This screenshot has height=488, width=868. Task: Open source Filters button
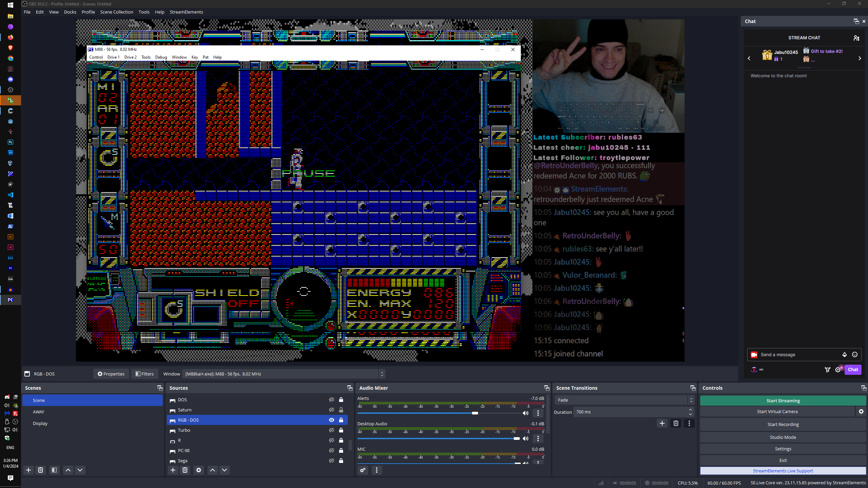click(x=144, y=374)
